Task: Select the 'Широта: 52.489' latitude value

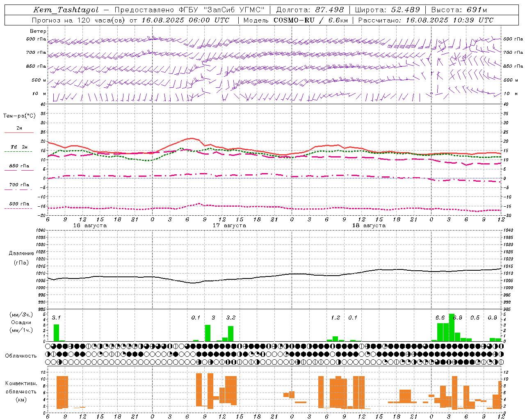Action: point(387,10)
